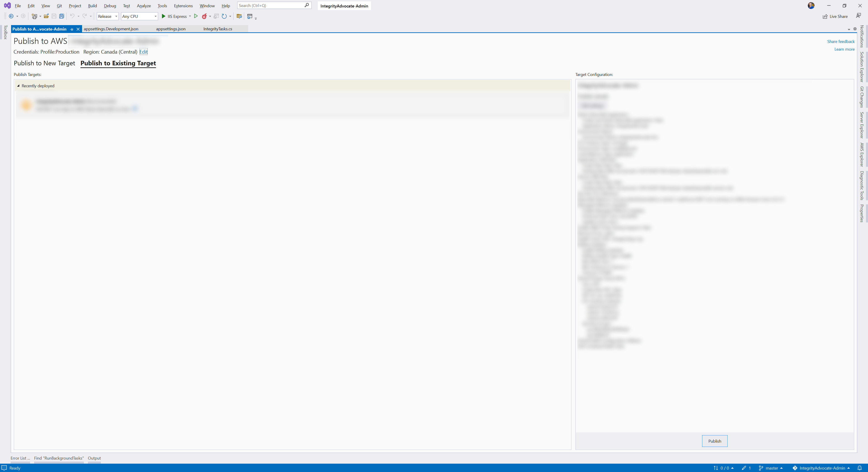Click the Search box in the title bar

(270, 5)
